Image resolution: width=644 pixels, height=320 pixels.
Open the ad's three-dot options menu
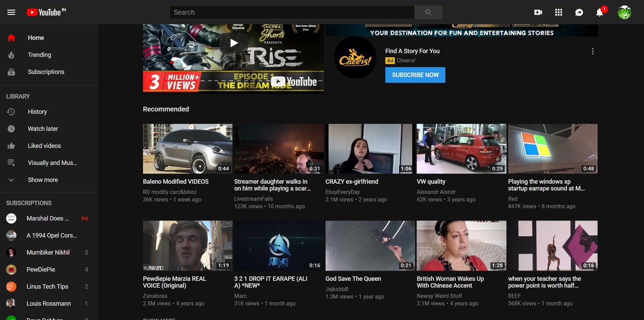tap(592, 51)
